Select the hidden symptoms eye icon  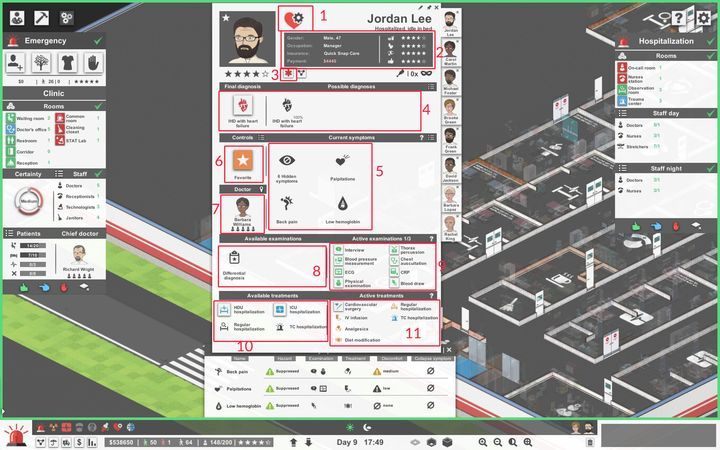click(287, 161)
